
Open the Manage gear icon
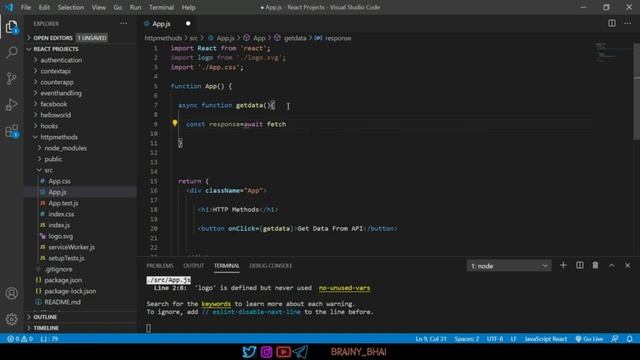pyautogui.click(x=12, y=319)
